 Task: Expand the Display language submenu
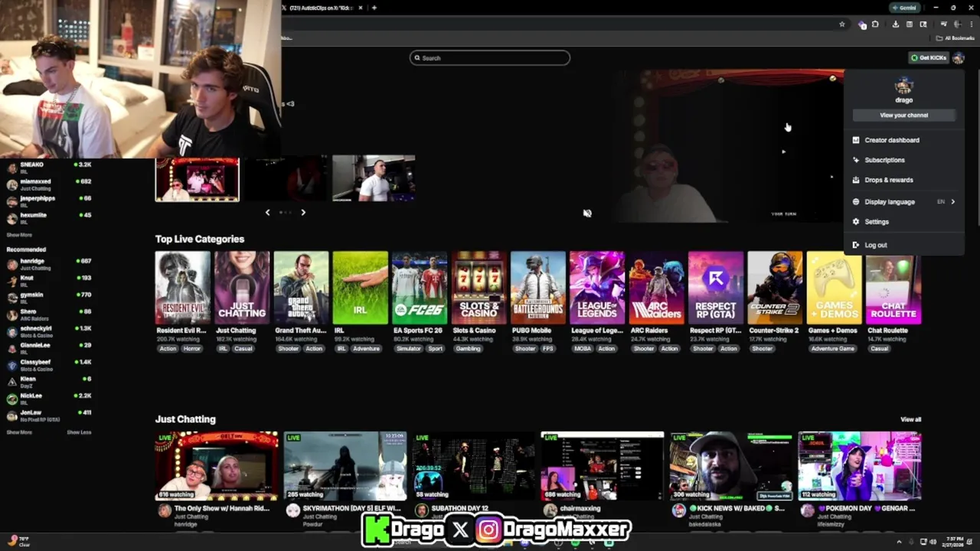pos(903,202)
